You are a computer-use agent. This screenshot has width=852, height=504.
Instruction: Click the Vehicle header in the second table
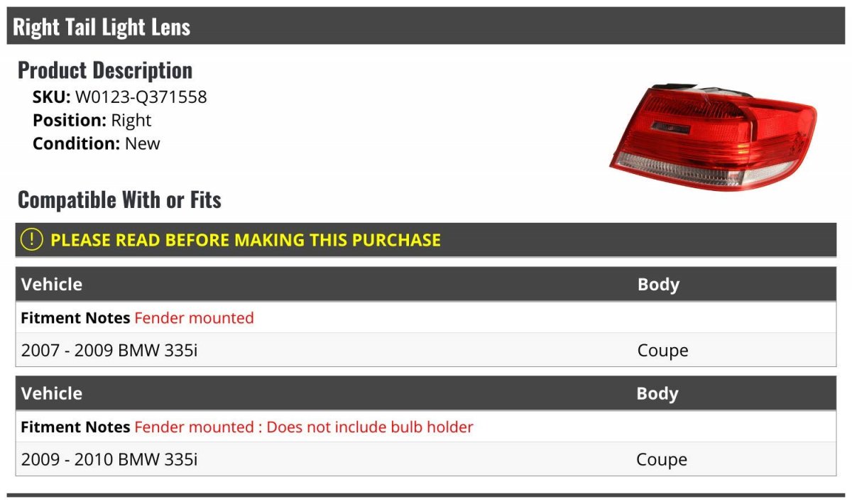click(x=52, y=394)
